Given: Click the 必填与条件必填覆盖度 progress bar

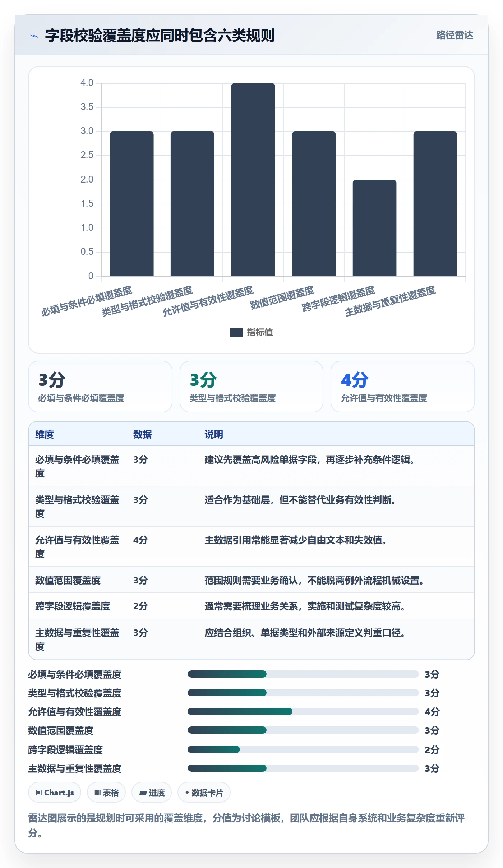Looking at the screenshot, I should 303,674.
